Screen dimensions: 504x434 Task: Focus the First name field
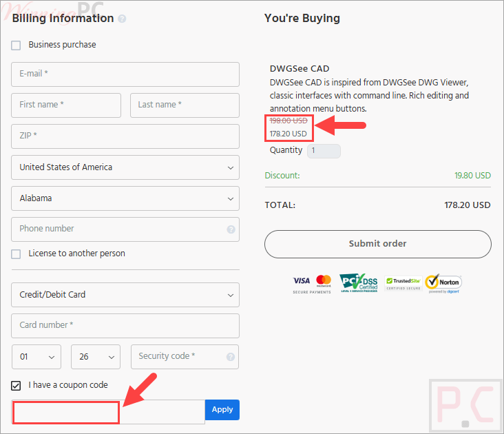[66, 105]
